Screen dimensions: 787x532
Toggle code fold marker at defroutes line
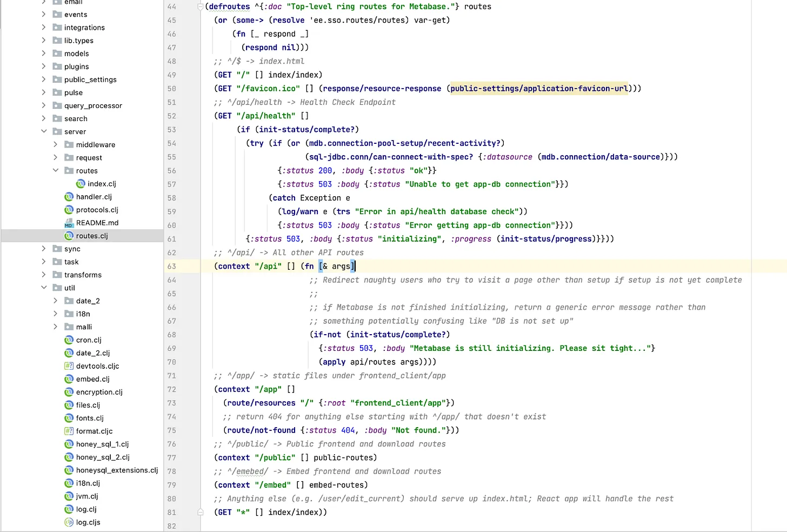coord(200,6)
